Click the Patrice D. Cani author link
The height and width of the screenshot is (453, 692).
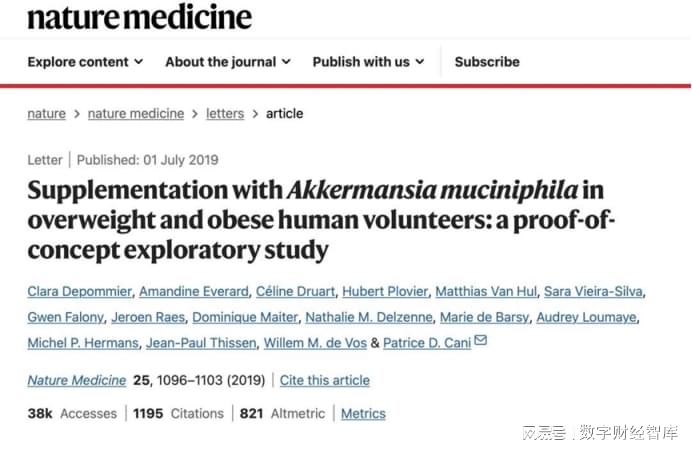pos(427,343)
